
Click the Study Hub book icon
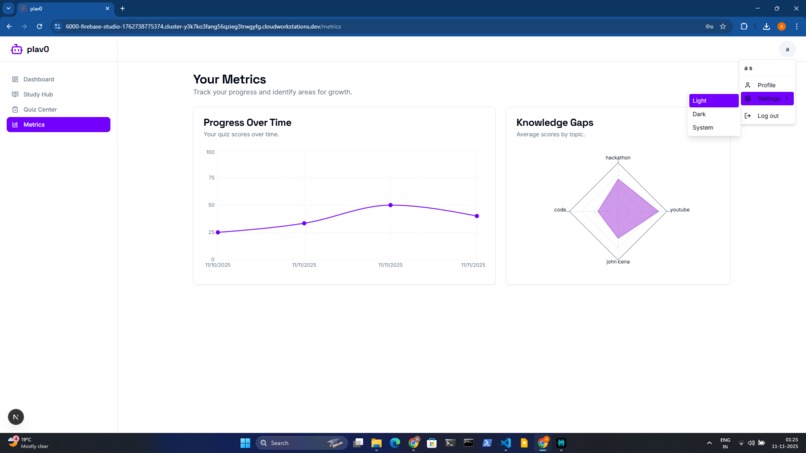(x=15, y=94)
